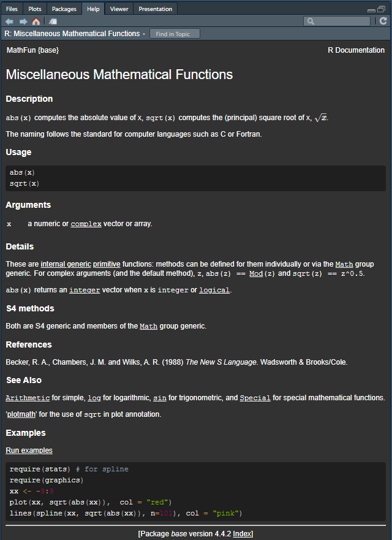This screenshot has width=392, height=540.
Task: Click the search magnifier icon
Action: point(311,21)
